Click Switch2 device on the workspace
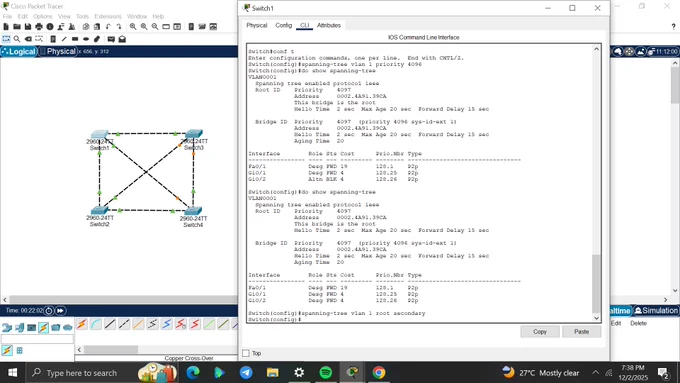The width and height of the screenshot is (680, 383). click(100, 211)
